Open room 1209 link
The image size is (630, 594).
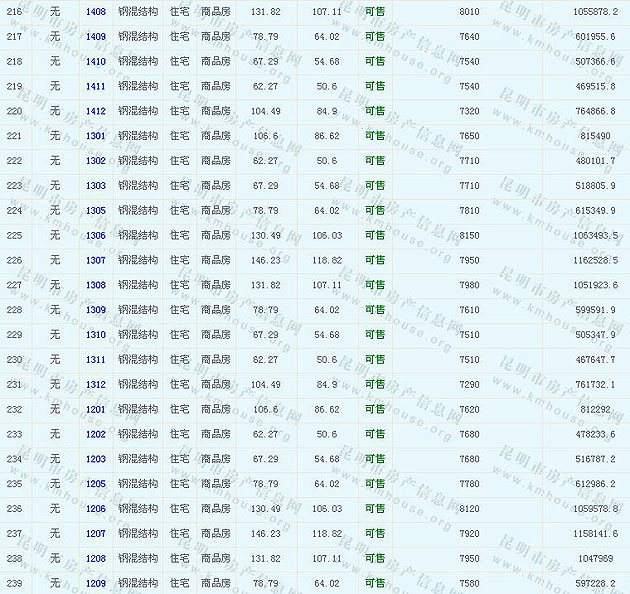point(95,583)
